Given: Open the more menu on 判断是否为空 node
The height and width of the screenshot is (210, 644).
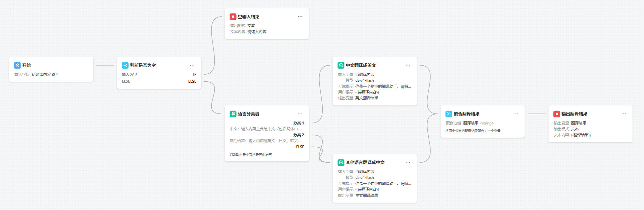Looking at the screenshot, I should click(192, 65).
